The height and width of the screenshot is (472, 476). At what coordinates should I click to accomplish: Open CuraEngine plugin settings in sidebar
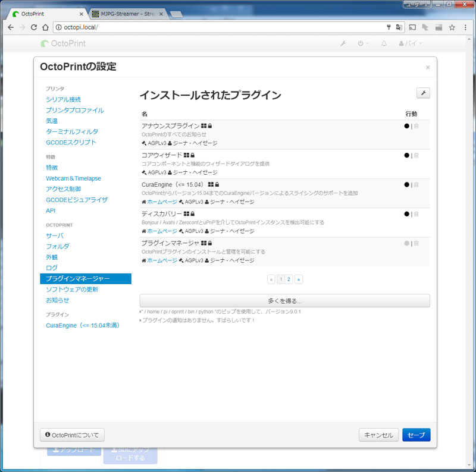83,326
